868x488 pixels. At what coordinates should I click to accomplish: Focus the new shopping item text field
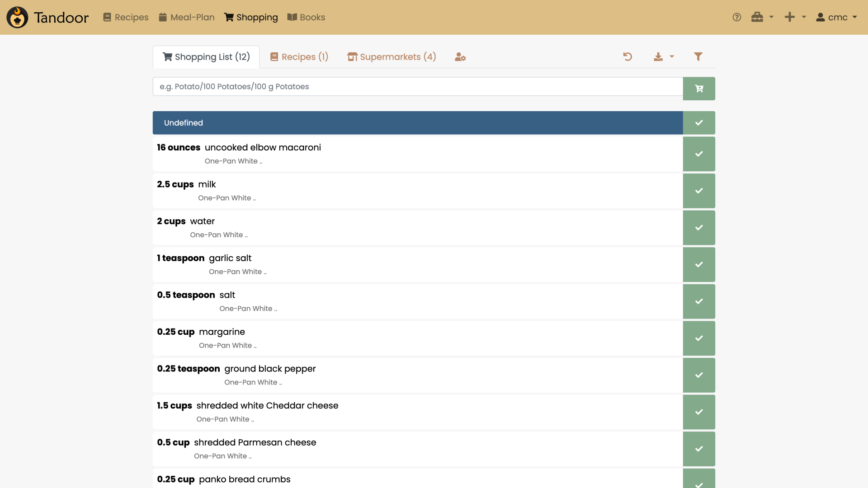(x=417, y=86)
